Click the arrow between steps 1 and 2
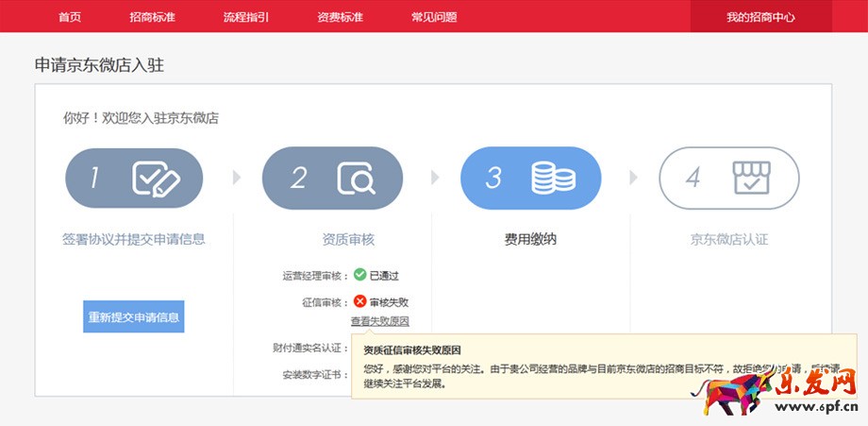 (237, 178)
